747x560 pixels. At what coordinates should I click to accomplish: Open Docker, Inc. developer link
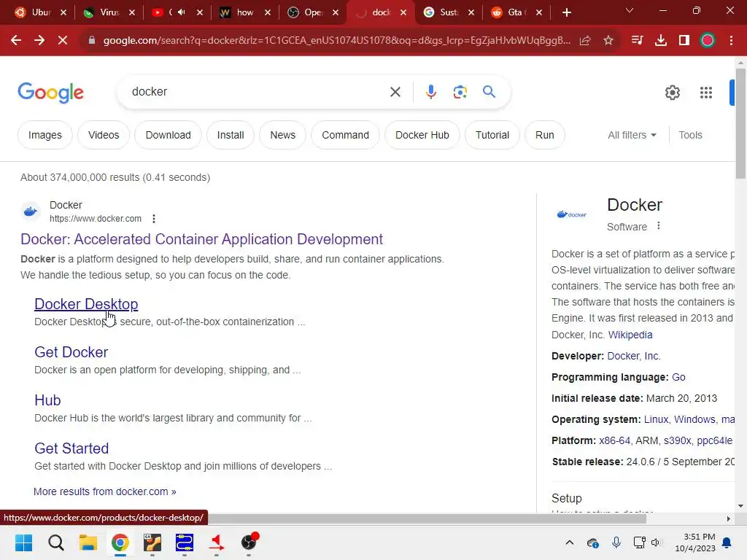634,356
